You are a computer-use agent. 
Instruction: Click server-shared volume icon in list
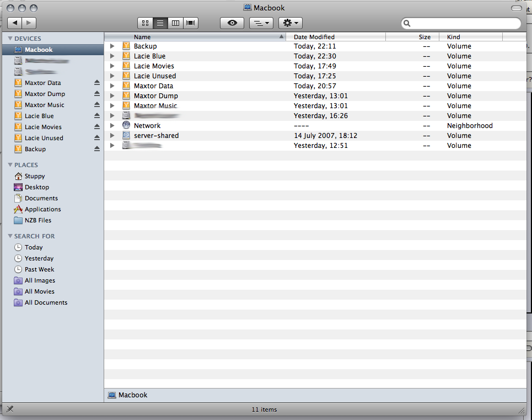(126, 135)
